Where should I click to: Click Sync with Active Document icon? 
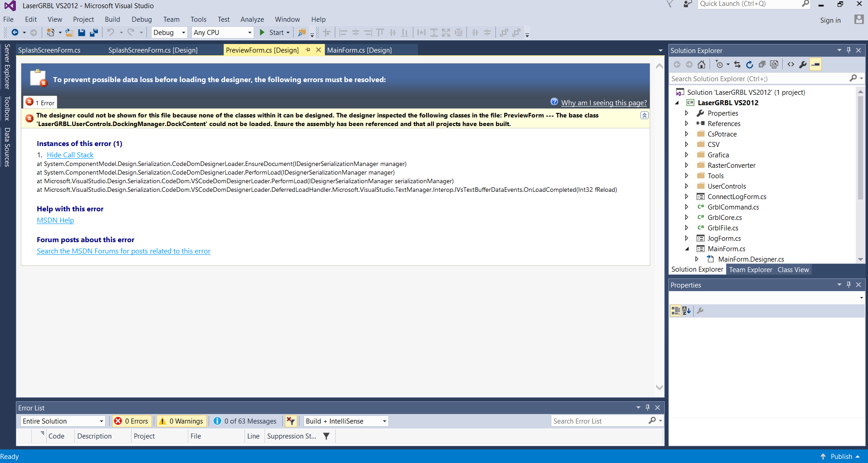click(737, 64)
